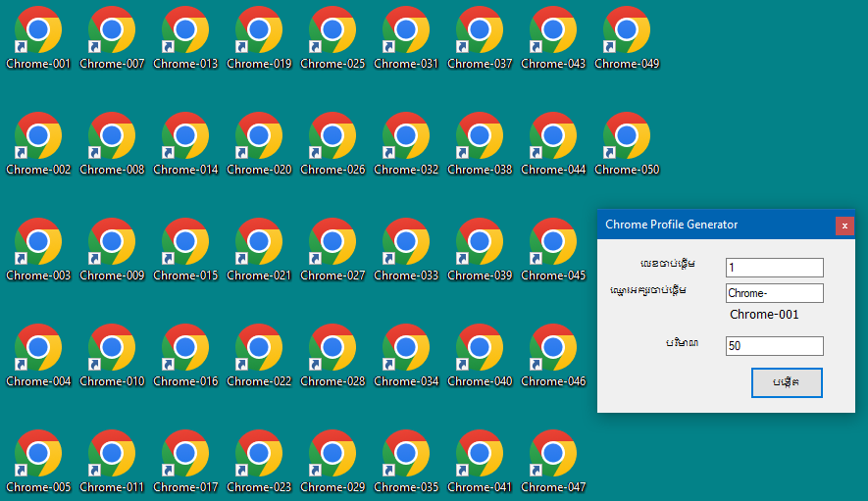868x501 pixels.
Task: Select the Chrome-045 shortcut icon
Action: tap(553, 249)
